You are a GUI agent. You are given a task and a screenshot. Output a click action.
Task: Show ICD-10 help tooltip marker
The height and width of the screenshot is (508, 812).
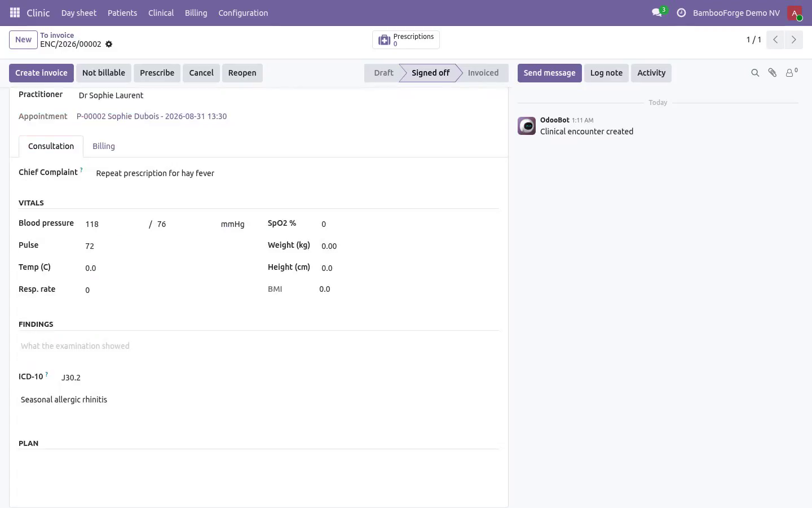click(x=47, y=374)
